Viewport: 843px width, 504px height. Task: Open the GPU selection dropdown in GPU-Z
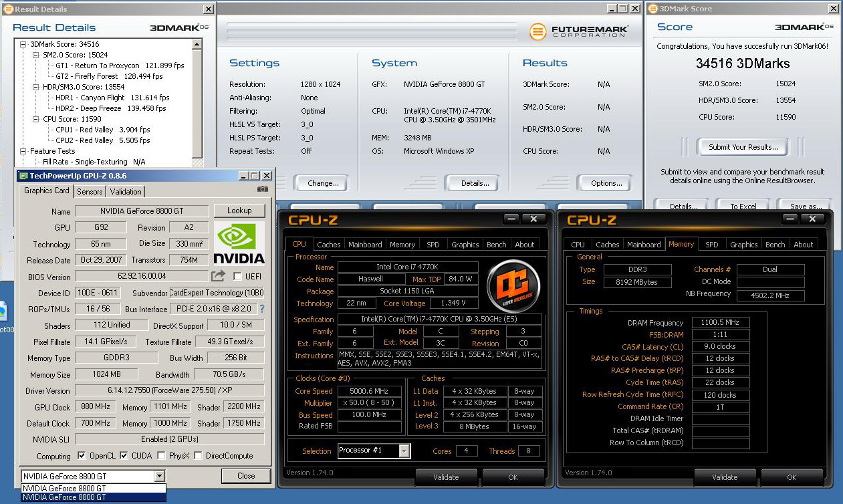click(x=159, y=476)
